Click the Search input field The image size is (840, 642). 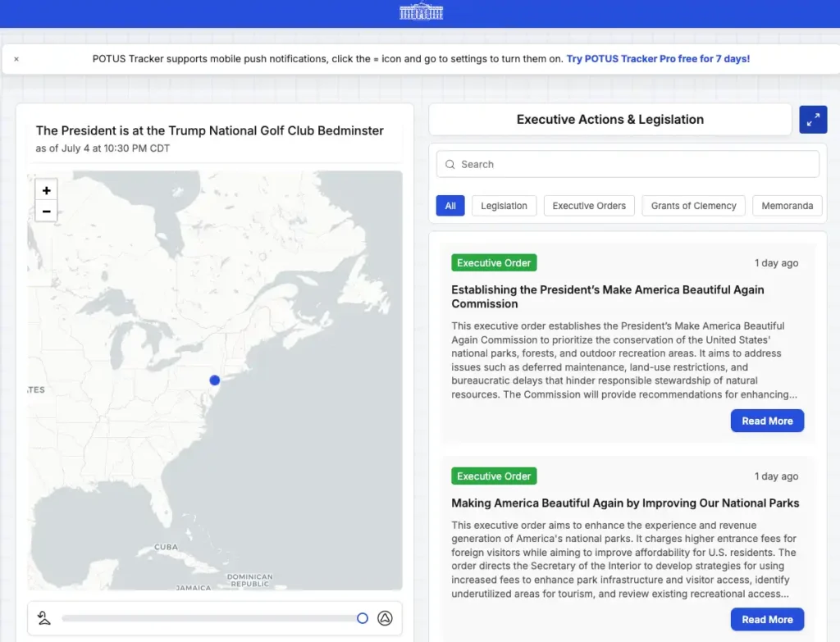pos(628,164)
